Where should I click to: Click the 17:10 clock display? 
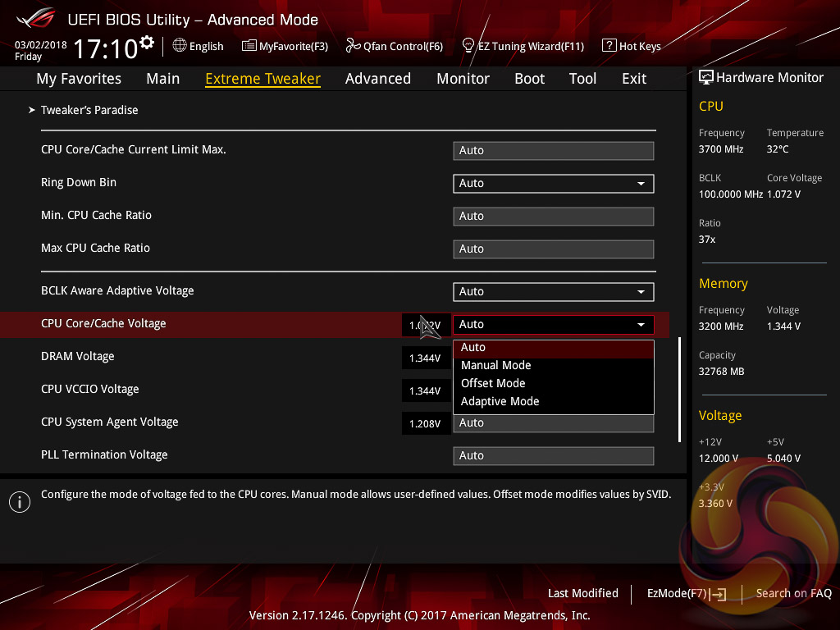click(106, 48)
